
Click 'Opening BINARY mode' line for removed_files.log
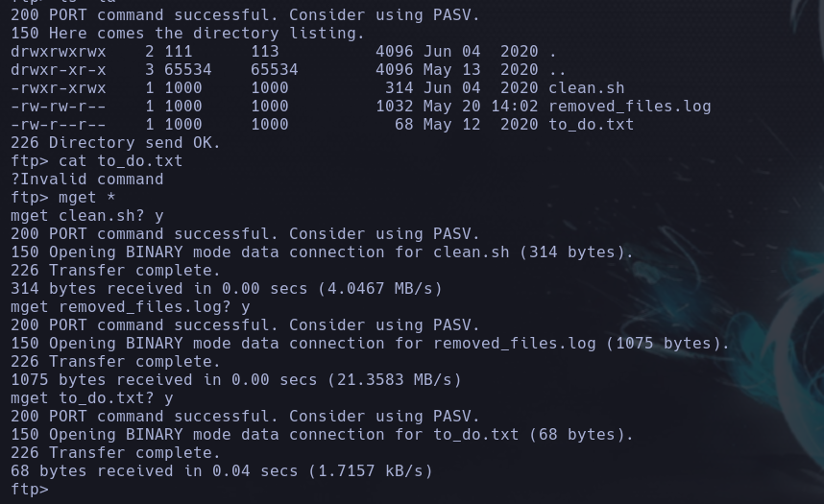click(370, 343)
